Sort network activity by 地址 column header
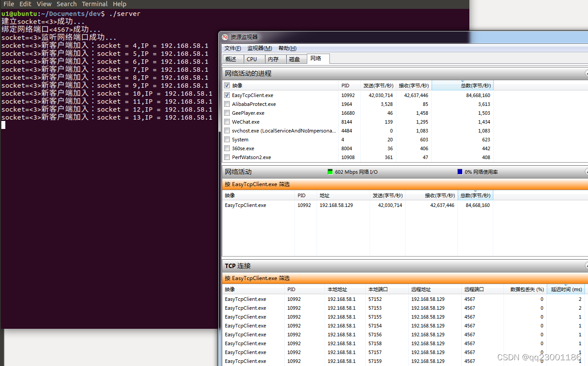Viewport: 588px width, 366px height. pyautogui.click(x=343, y=195)
